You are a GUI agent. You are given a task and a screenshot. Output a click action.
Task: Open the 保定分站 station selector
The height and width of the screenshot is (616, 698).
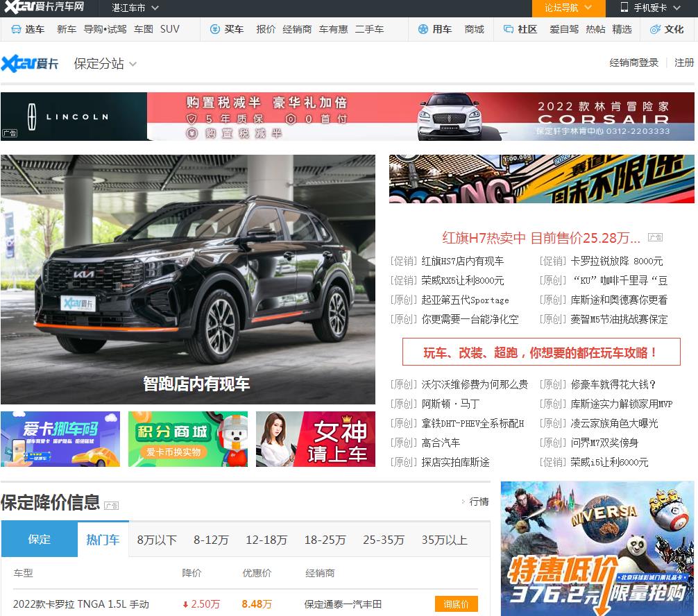pos(105,64)
